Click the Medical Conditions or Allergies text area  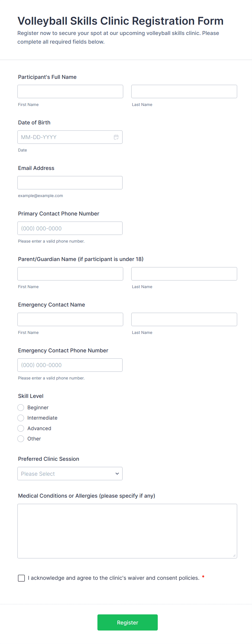(x=127, y=531)
